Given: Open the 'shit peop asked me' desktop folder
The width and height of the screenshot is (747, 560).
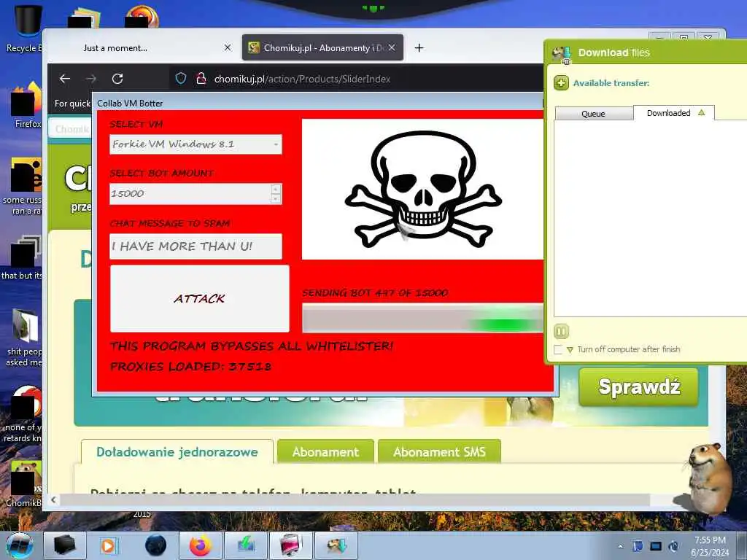Looking at the screenshot, I should point(24,338).
